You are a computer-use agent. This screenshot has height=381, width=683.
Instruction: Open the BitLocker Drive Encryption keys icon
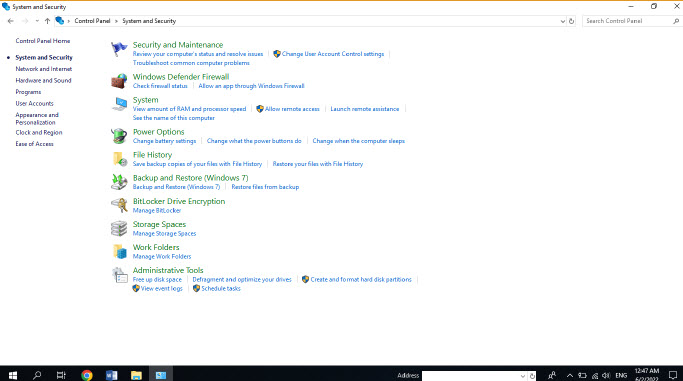(119, 205)
